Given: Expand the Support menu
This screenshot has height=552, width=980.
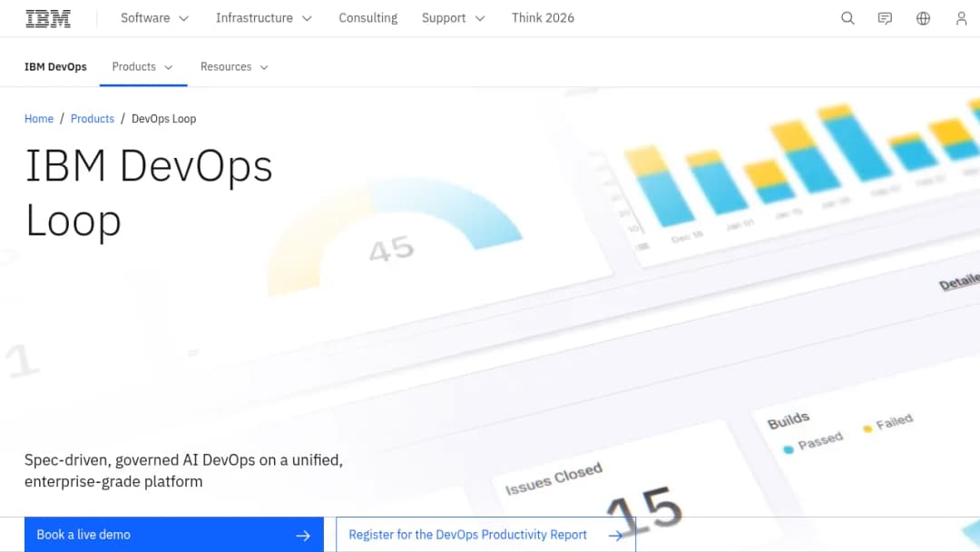Looking at the screenshot, I should 453,18.
